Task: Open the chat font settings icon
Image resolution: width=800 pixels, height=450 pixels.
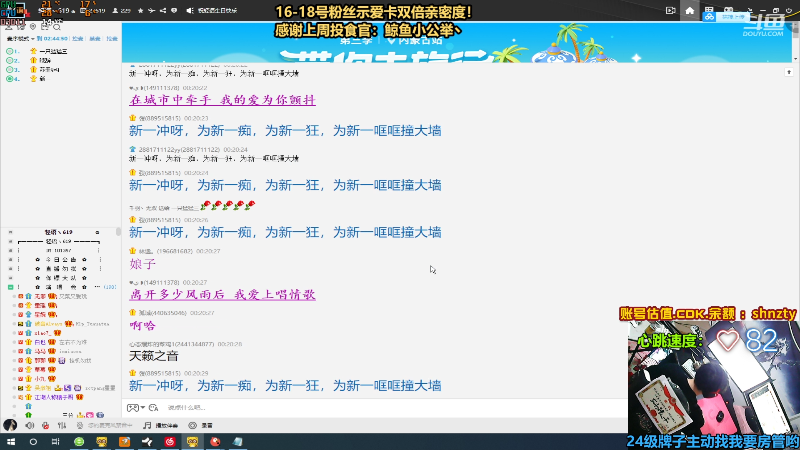Action: [x=154, y=408]
